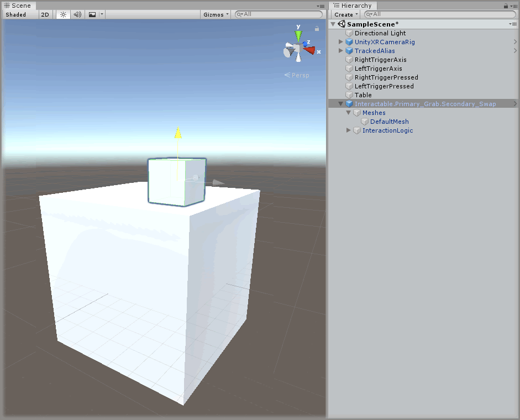
Task: Click the cube icon next to Directional Light
Action: click(349, 33)
